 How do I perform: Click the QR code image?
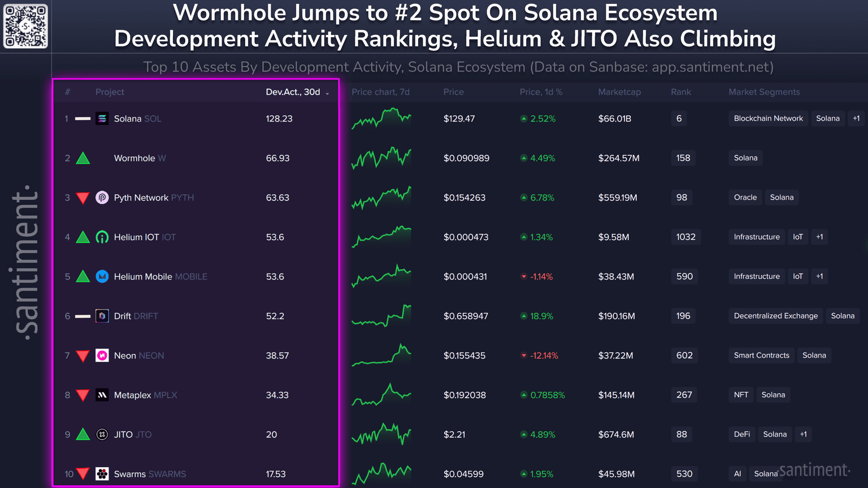[26, 26]
